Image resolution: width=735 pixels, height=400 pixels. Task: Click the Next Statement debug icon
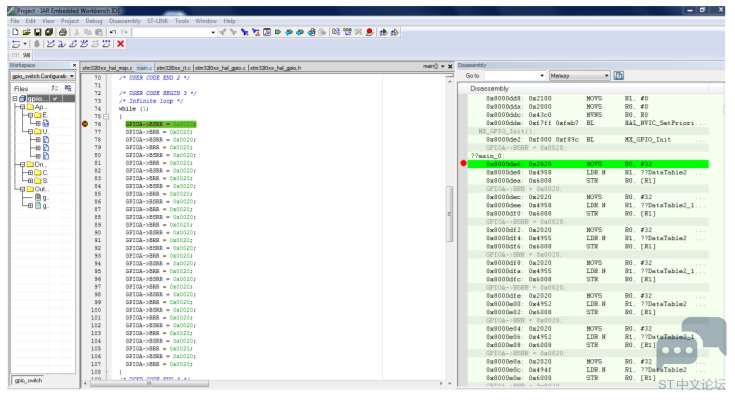click(84, 44)
